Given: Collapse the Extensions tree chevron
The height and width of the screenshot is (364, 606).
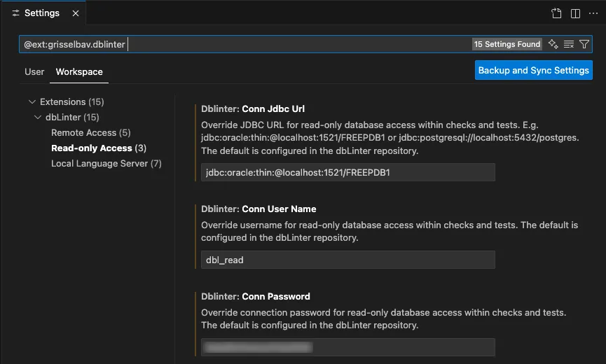Looking at the screenshot, I should click(32, 102).
